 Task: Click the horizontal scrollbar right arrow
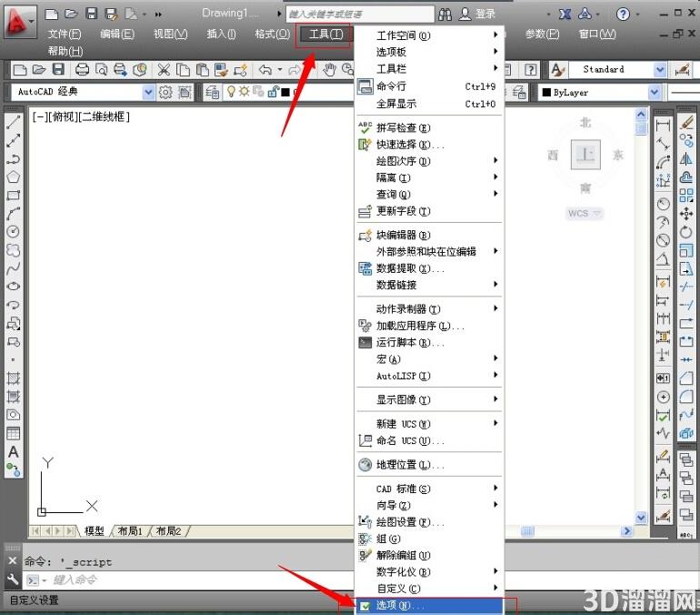coord(627,530)
